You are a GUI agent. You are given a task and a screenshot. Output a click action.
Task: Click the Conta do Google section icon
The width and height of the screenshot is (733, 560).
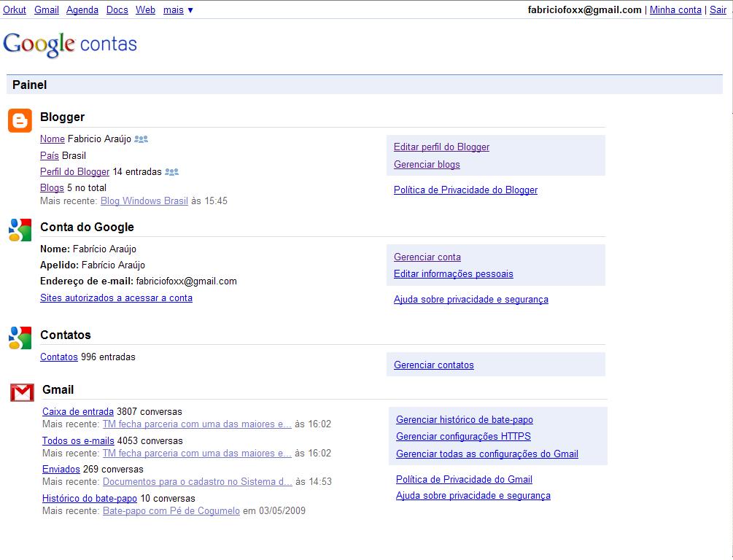[x=20, y=230]
